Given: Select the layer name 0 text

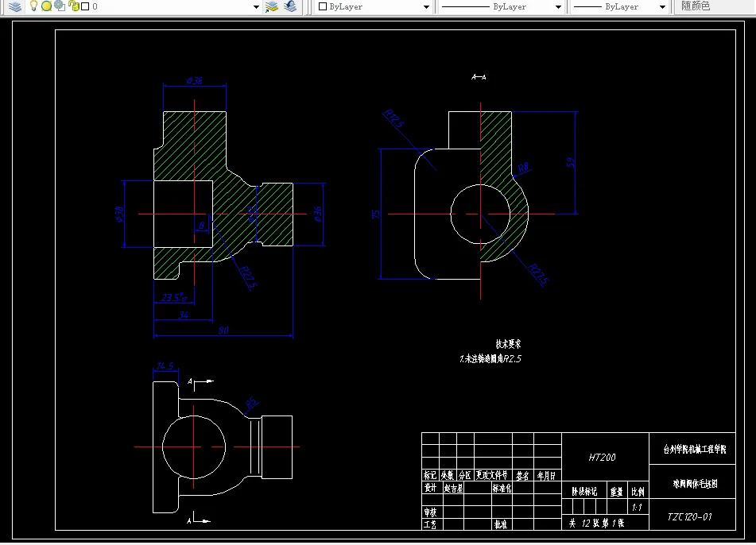Looking at the screenshot, I should (95, 6).
